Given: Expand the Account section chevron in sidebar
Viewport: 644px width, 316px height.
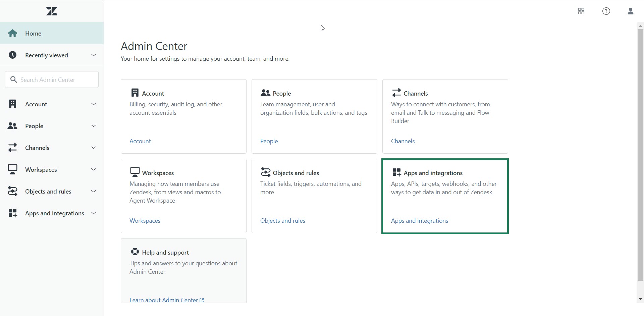Looking at the screenshot, I should [x=94, y=104].
